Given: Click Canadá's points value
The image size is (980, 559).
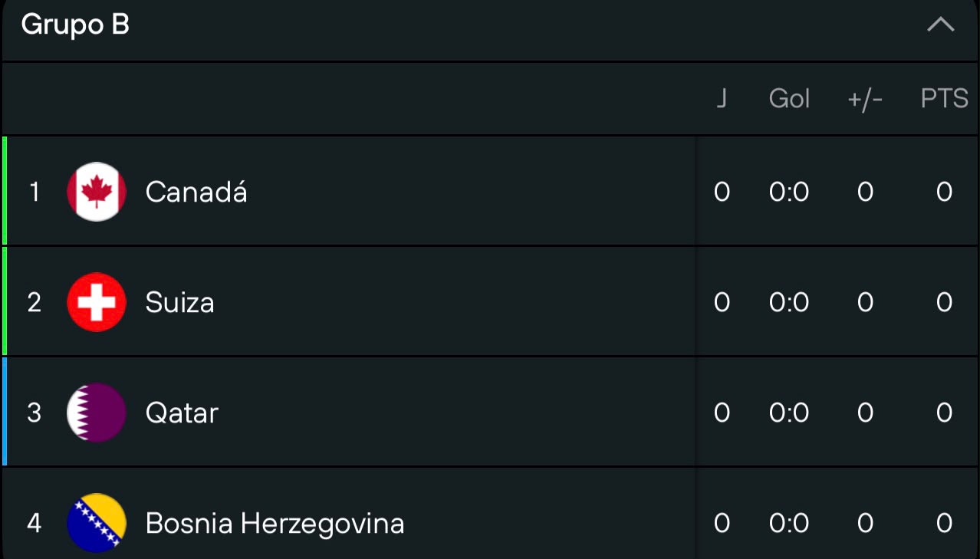Looking at the screenshot, I should [x=945, y=192].
